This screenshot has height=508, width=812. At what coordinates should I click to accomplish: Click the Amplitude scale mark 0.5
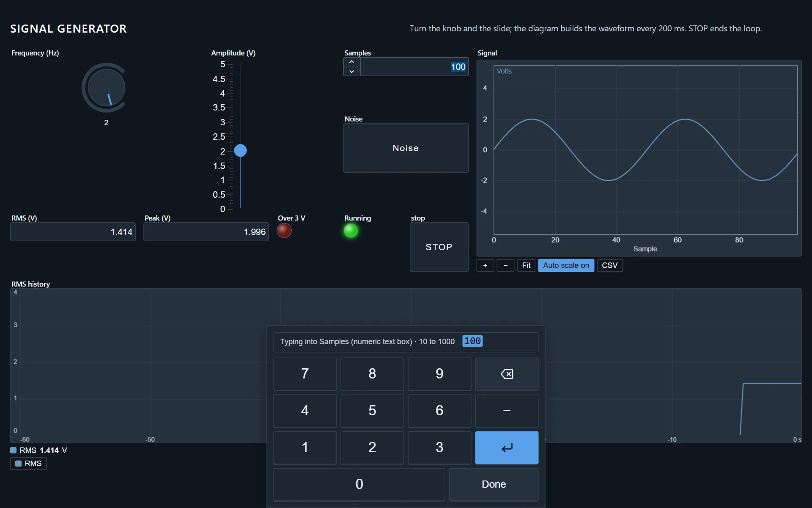click(x=219, y=195)
